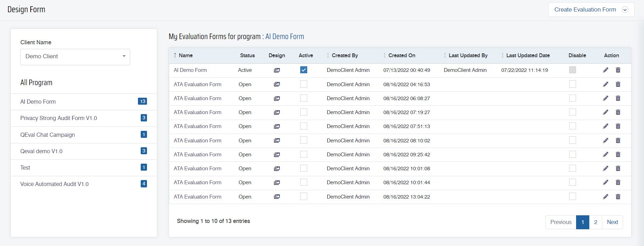Click edit pencil for AI Demo Form row

click(606, 70)
